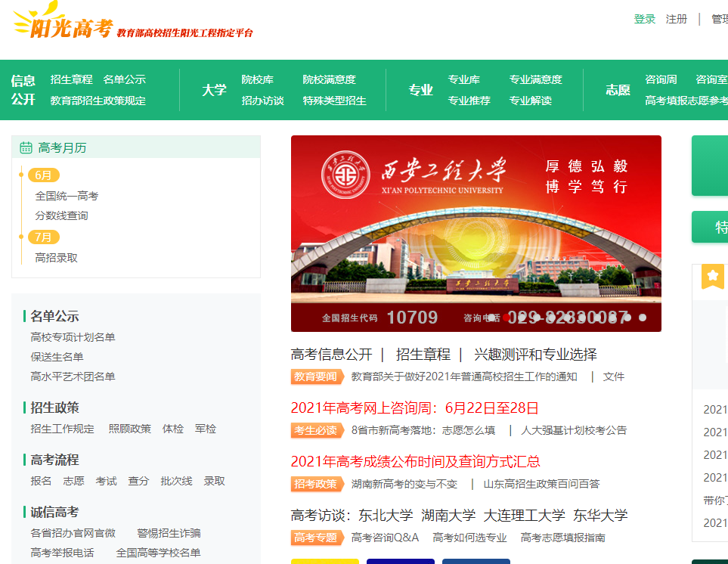Open 专业解读 in navigation bar
The height and width of the screenshot is (564, 728).
pyautogui.click(x=530, y=101)
